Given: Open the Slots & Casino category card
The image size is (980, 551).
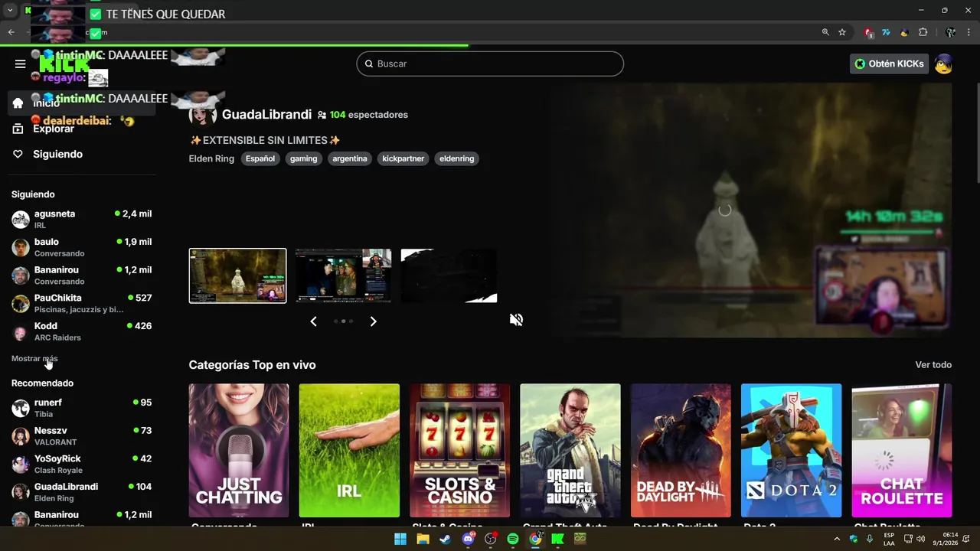Looking at the screenshot, I should (x=459, y=451).
